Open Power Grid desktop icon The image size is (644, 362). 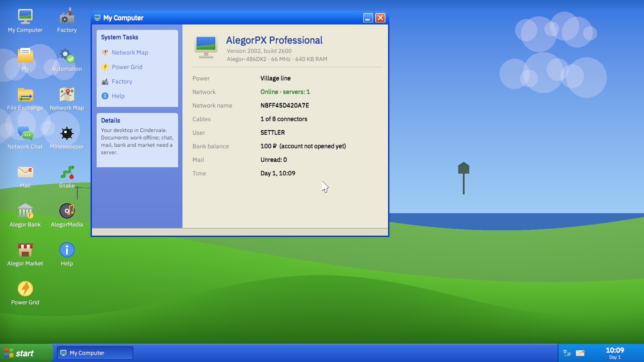pyautogui.click(x=25, y=293)
